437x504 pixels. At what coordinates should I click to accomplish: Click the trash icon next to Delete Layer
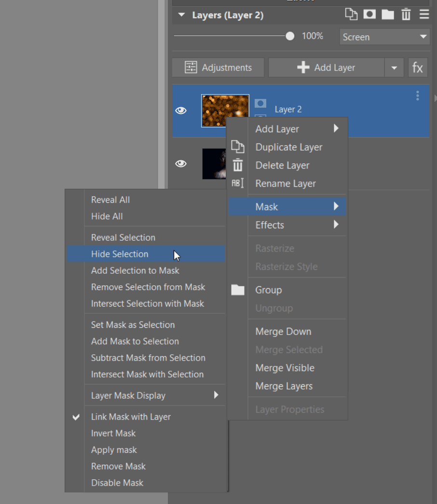[238, 165]
